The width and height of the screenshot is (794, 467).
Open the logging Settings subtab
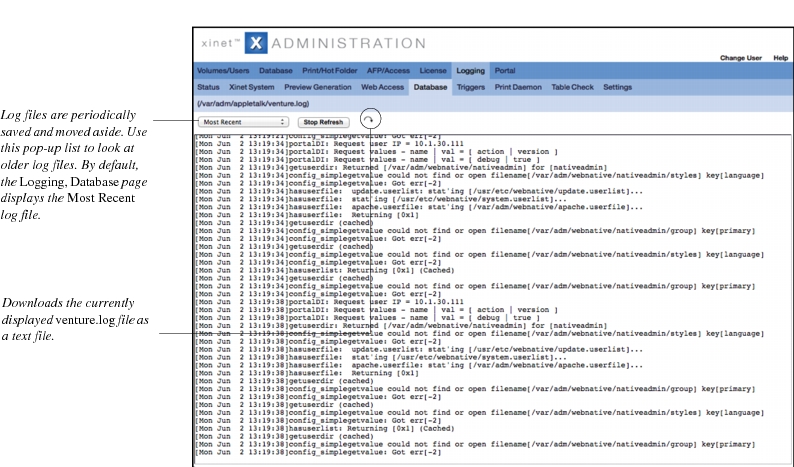click(x=617, y=87)
